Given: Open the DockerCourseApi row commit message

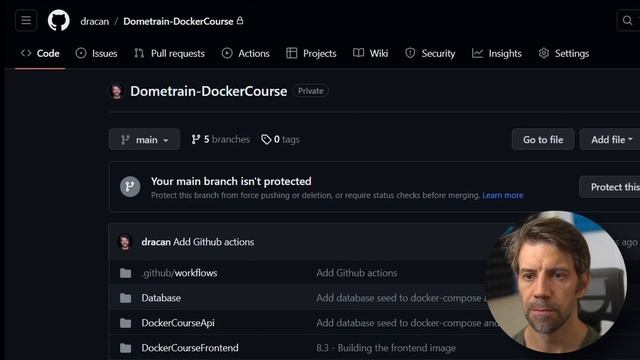Looking at the screenshot, I should click(407, 323).
